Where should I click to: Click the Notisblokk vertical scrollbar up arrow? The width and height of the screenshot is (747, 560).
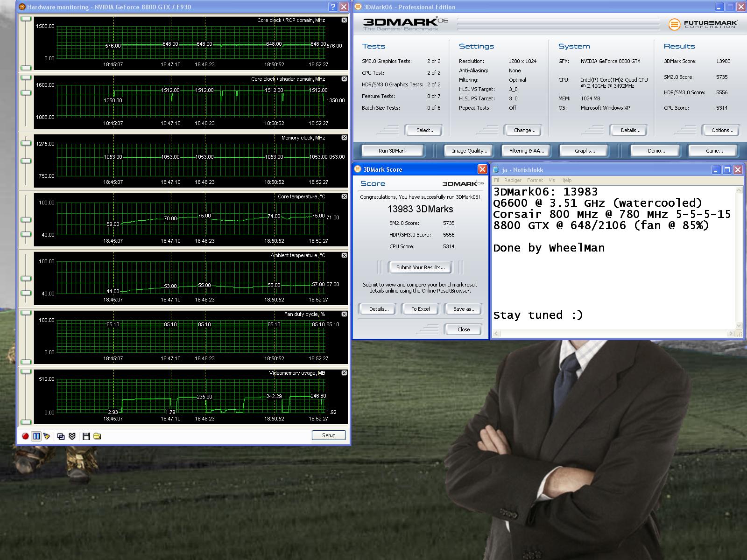coord(739,190)
